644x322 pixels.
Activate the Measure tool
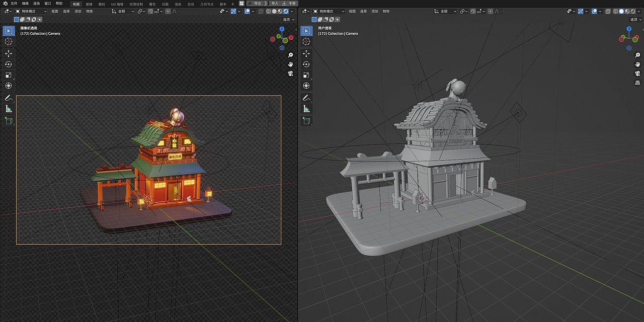click(8, 109)
